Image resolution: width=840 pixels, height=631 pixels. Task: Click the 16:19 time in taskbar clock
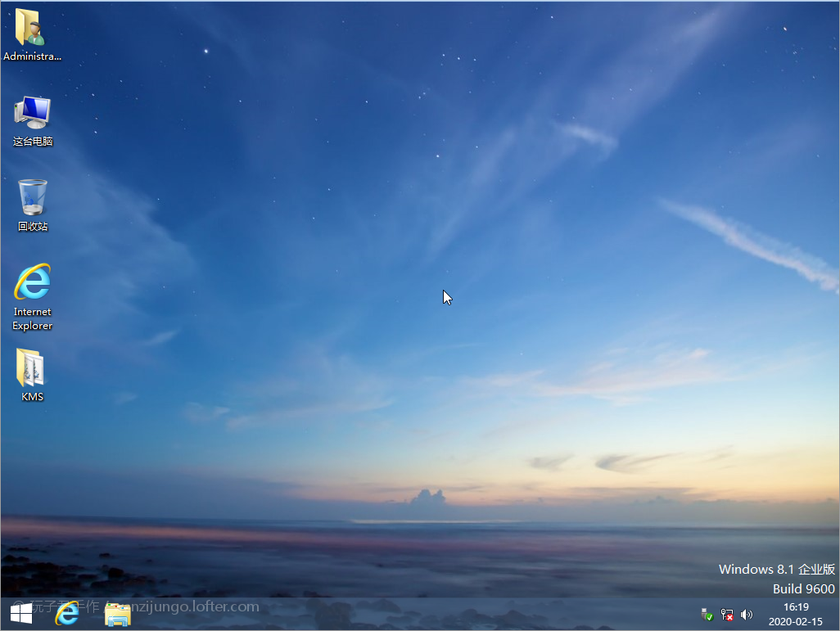(x=796, y=607)
